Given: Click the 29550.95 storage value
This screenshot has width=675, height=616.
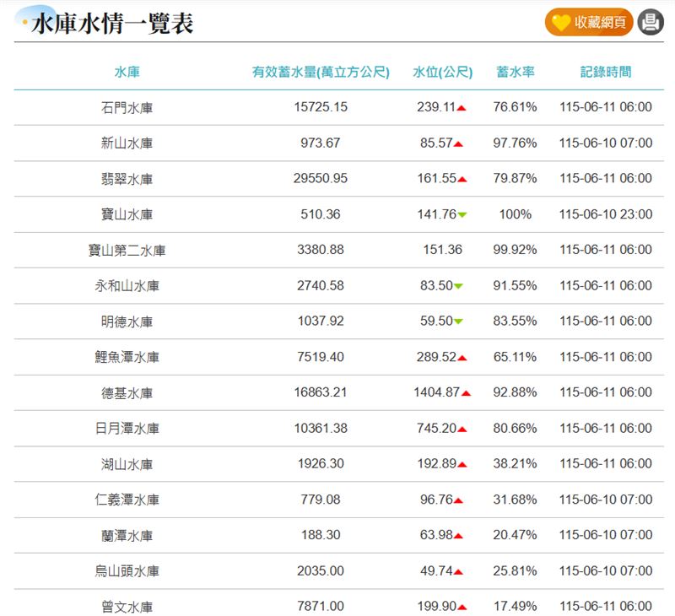Looking at the screenshot, I should pos(321,178).
